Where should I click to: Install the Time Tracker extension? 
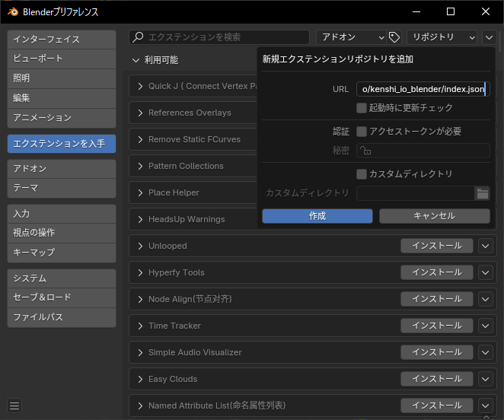(x=437, y=326)
